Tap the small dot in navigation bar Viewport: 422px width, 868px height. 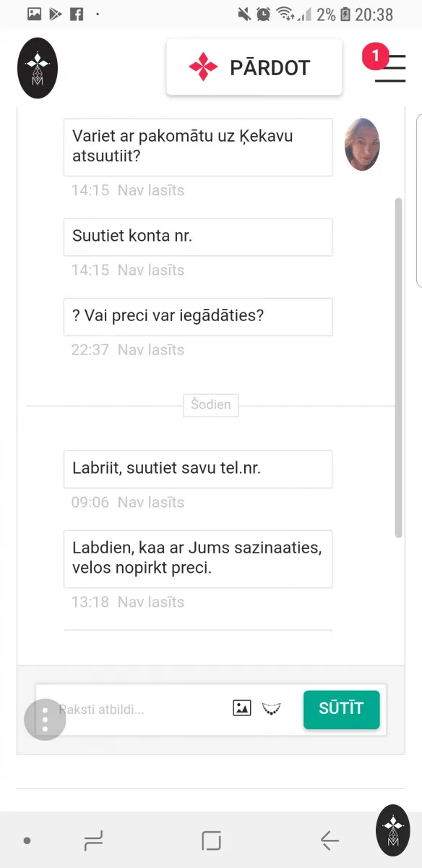click(27, 841)
